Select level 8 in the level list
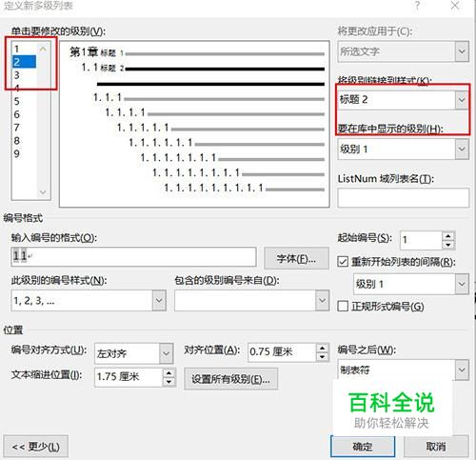Viewport: 476px width, 460px height. pos(24,140)
